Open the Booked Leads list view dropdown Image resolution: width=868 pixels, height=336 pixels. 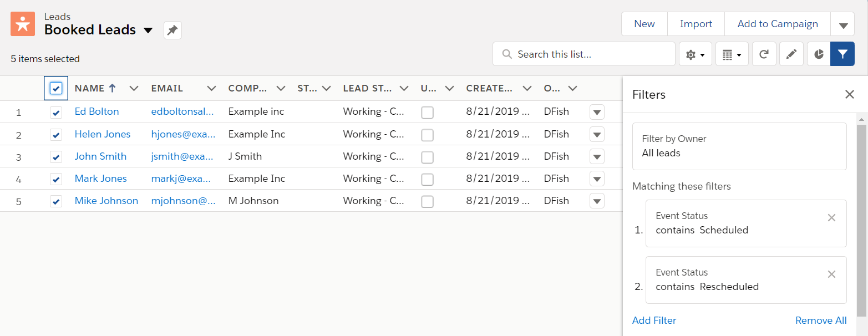coord(148,30)
